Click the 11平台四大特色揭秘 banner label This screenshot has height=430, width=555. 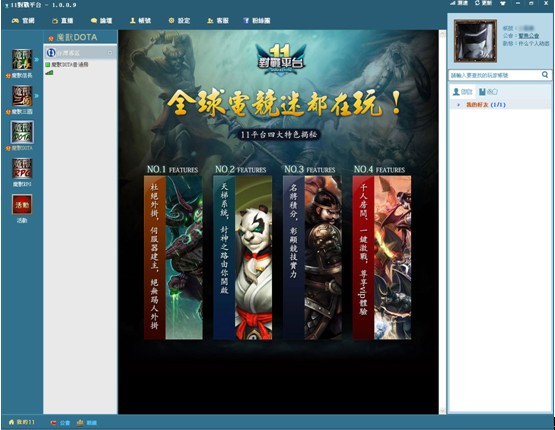(279, 134)
